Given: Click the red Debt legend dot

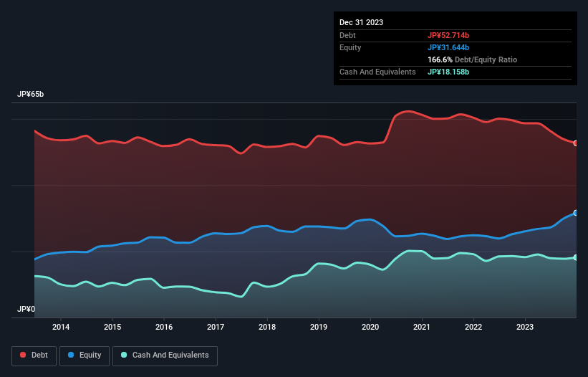Looking at the screenshot, I should 23,355.
